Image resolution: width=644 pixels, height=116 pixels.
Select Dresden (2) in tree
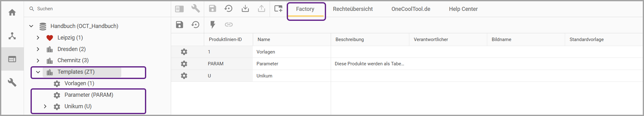click(72, 49)
